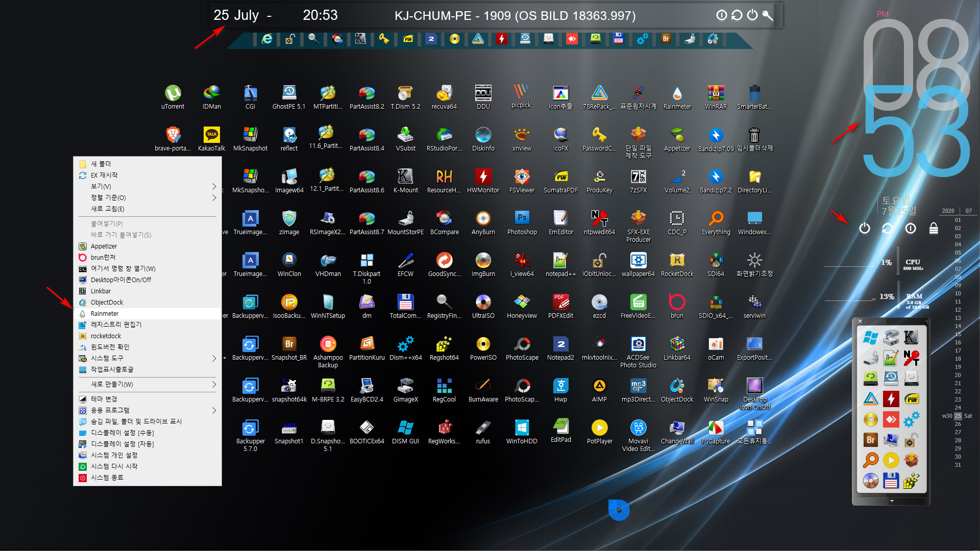Click Internet Explorer icon in top toolbar
Image resolution: width=980 pixels, height=551 pixels.
266,39
